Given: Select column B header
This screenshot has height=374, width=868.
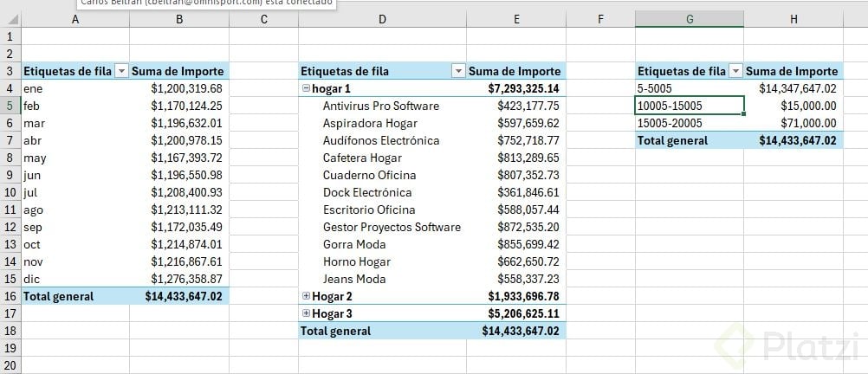Looking at the screenshot, I should pos(179,19).
